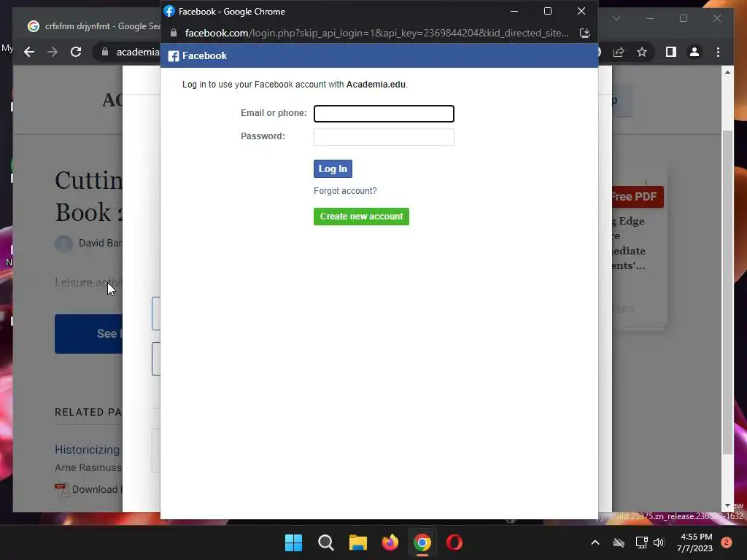Click the Free PDF button on Academia page
Screen dimensions: 747x560
pos(637,197)
